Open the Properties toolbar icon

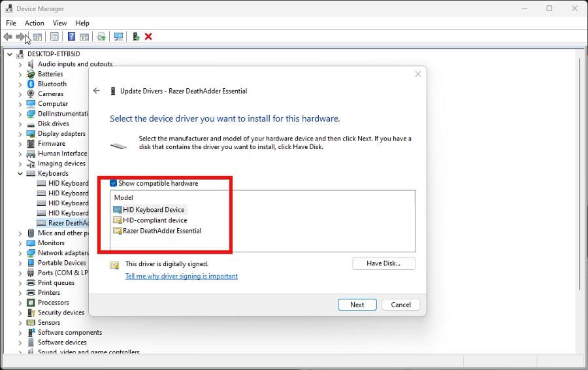coord(54,37)
